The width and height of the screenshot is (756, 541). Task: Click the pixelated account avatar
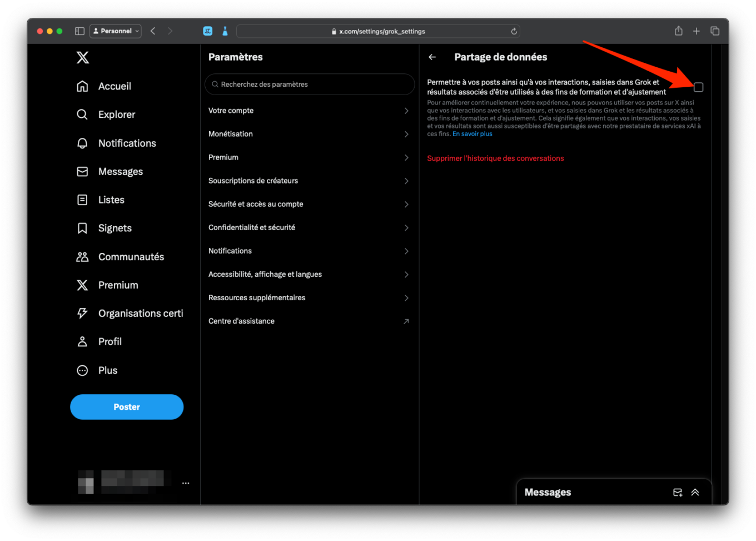coord(86,482)
